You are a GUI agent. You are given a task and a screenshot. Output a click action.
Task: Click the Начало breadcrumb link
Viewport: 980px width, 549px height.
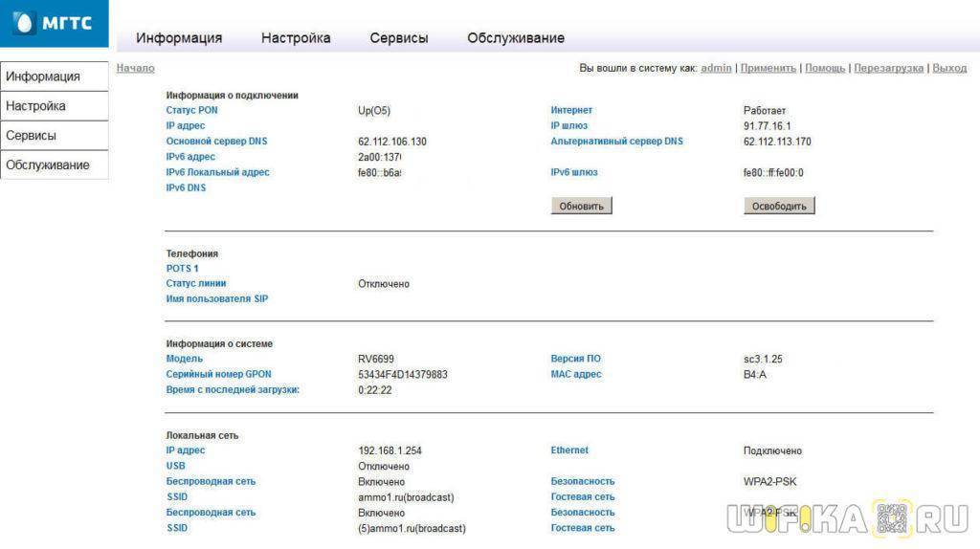coord(135,68)
